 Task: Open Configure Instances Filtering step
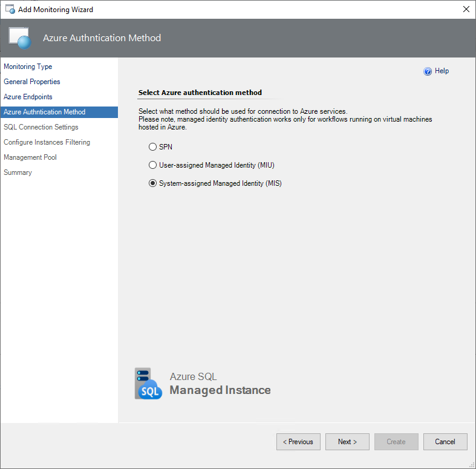(x=47, y=142)
